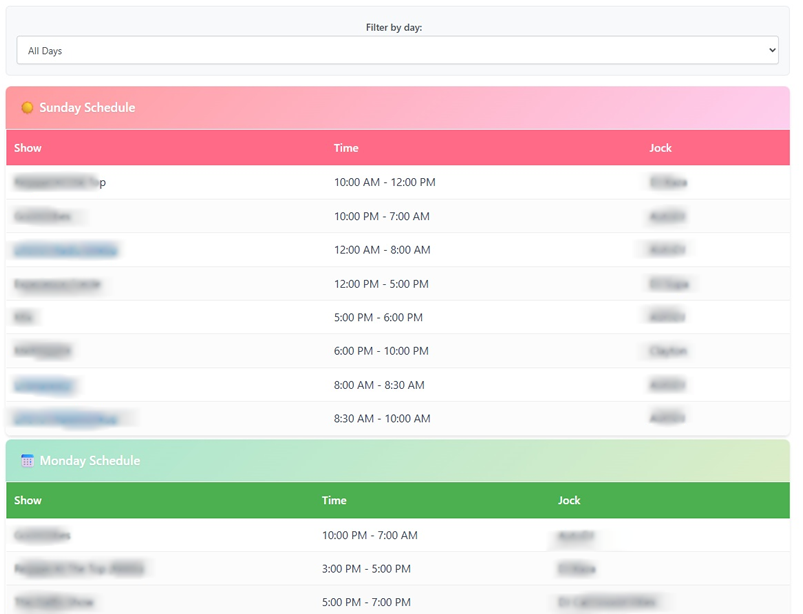The height and width of the screenshot is (614, 803).
Task: Click the Time column header in Monday table
Action: click(x=334, y=500)
